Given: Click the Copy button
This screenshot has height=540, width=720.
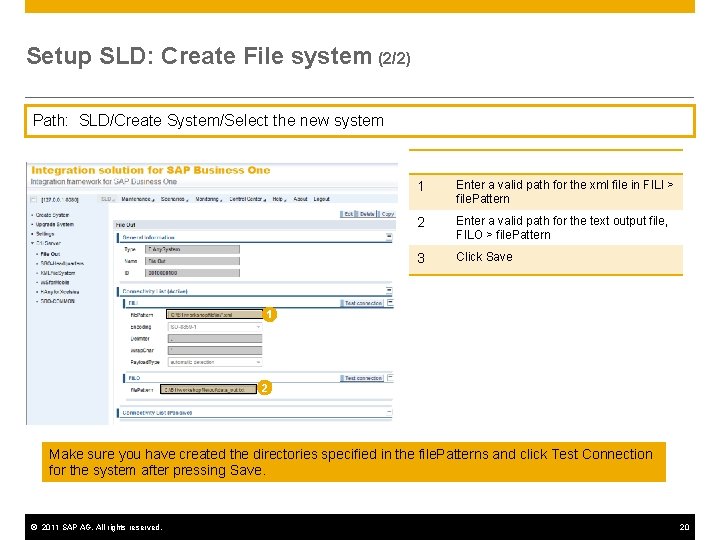Looking at the screenshot, I should tap(387, 214).
